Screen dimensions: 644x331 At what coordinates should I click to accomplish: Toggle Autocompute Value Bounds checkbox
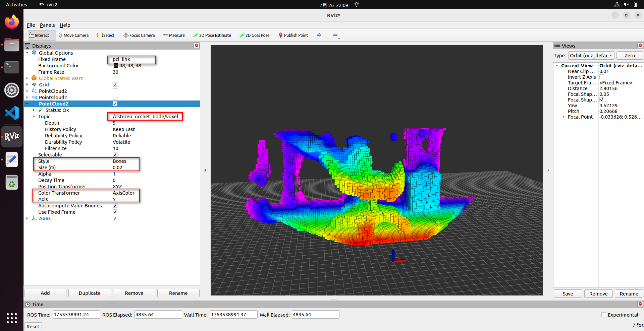tap(115, 205)
